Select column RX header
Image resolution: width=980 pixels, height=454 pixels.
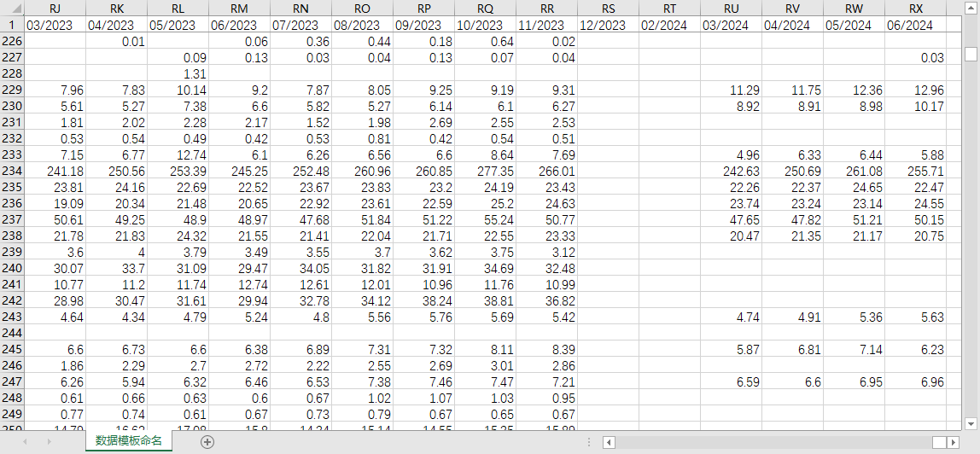(915, 9)
